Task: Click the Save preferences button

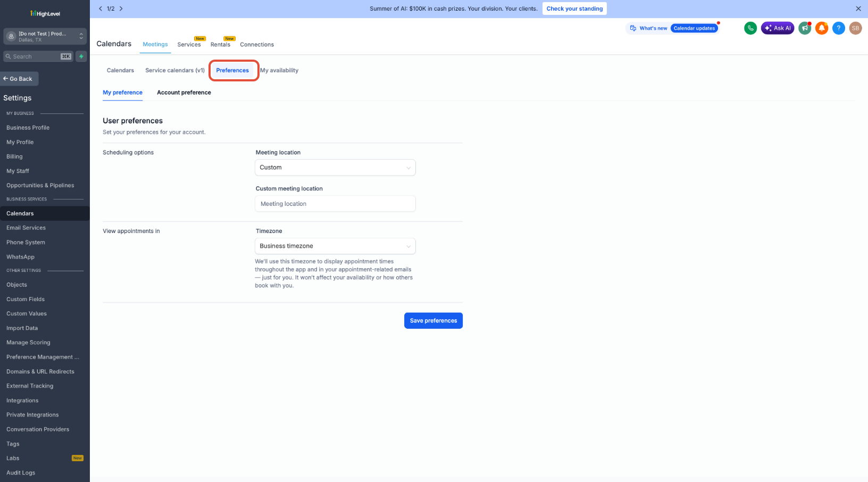Action: click(x=433, y=321)
